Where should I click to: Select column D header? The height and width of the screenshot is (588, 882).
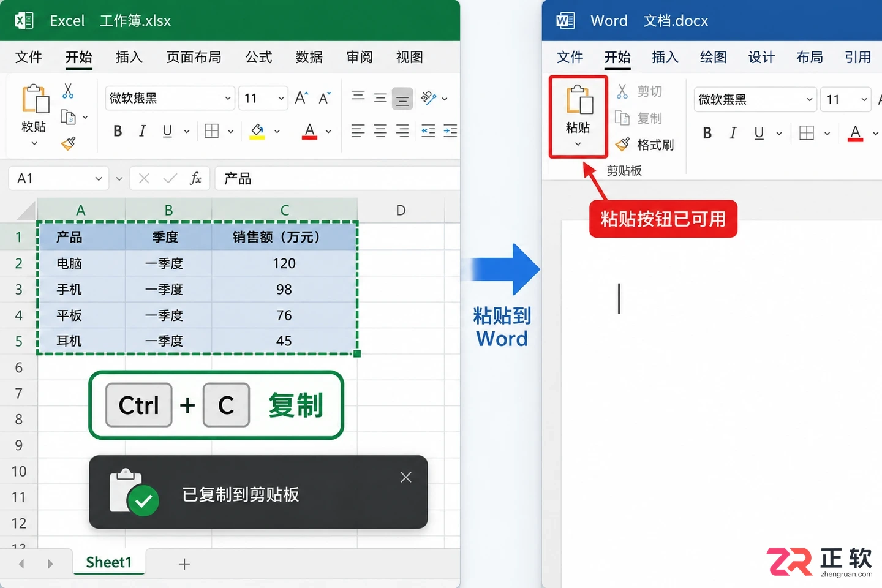pyautogui.click(x=401, y=210)
